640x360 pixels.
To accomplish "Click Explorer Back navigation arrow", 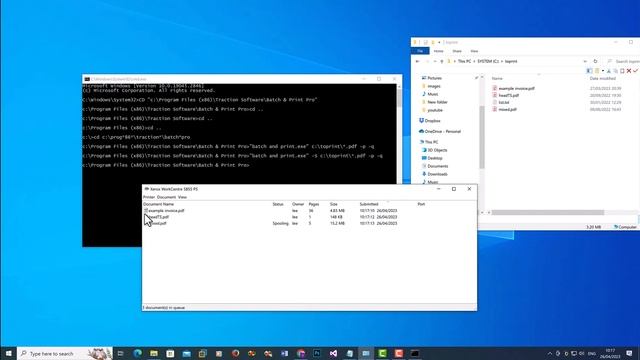I will tap(417, 61).
